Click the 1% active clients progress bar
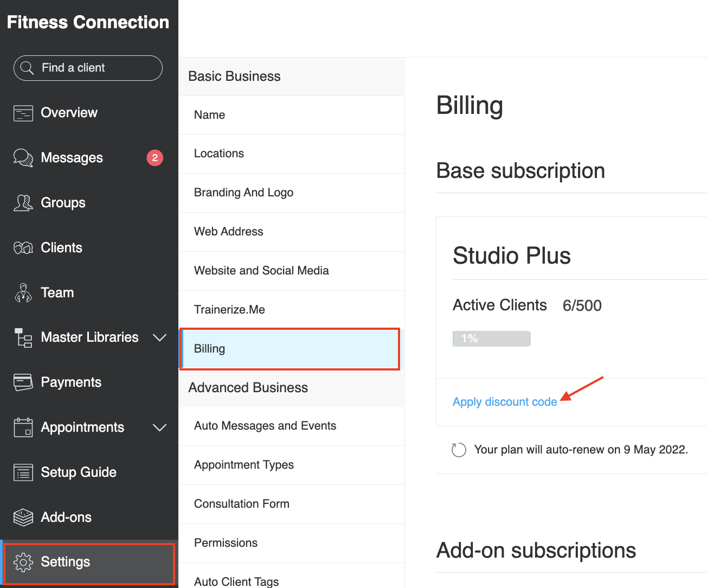 (492, 338)
